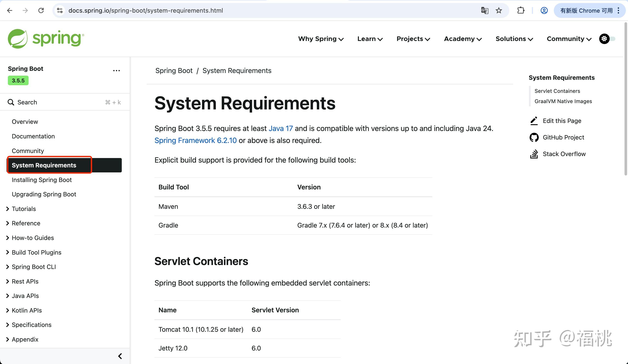Open the Projects dropdown menu
This screenshot has width=628, height=364.
tap(413, 39)
